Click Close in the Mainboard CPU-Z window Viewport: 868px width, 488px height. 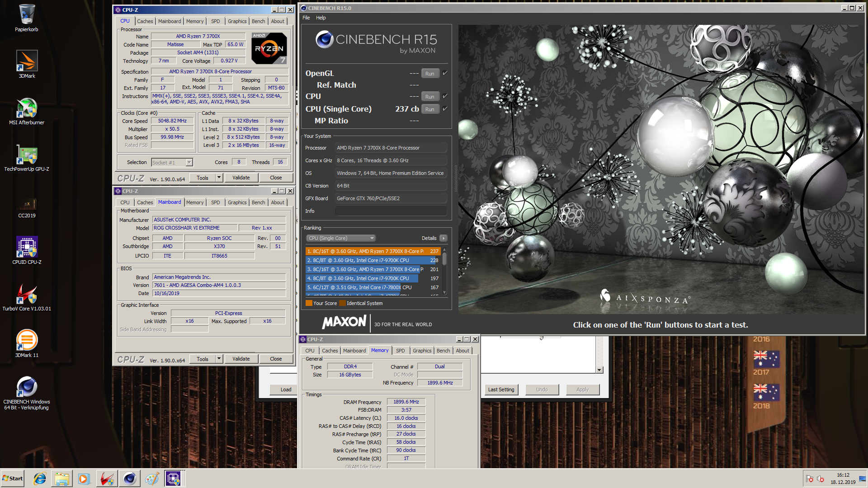[x=276, y=359]
